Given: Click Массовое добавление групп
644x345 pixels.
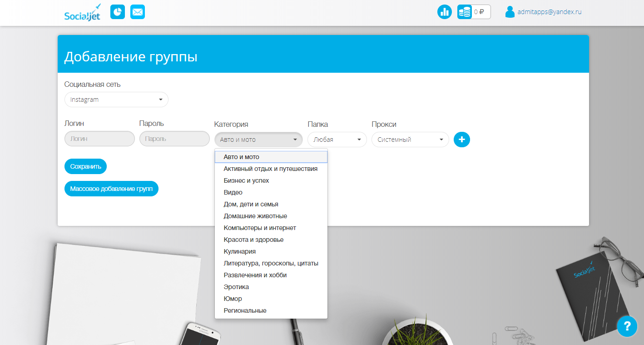Looking at the screenshot, I should (111, 188).
